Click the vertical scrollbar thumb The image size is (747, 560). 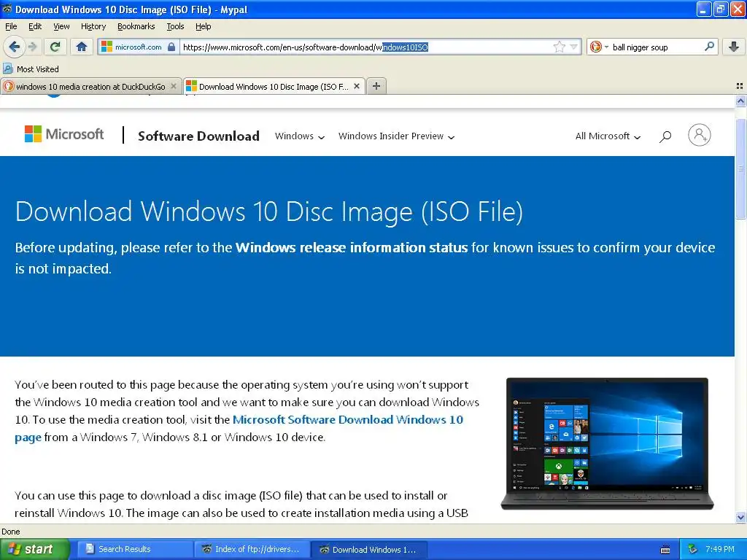(x=740, y=168)
